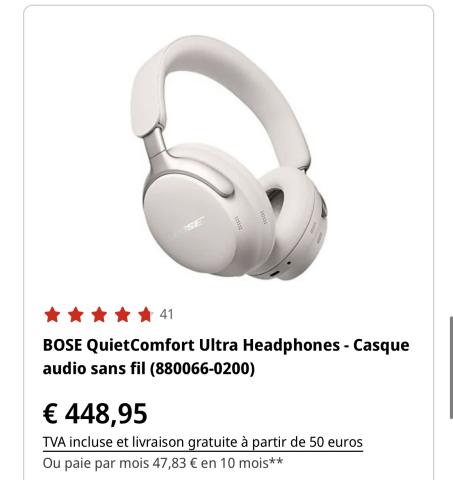The image size is (453, 480).
Task: Click the ** footnote marker after '10 mois'
Action: tap(276, 461)
